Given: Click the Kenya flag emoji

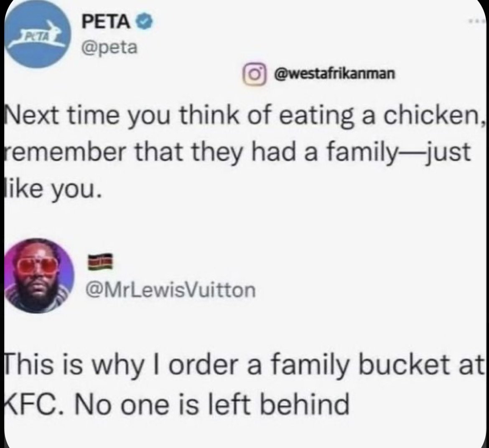Looking at the screenshot, I should [100, 262].
